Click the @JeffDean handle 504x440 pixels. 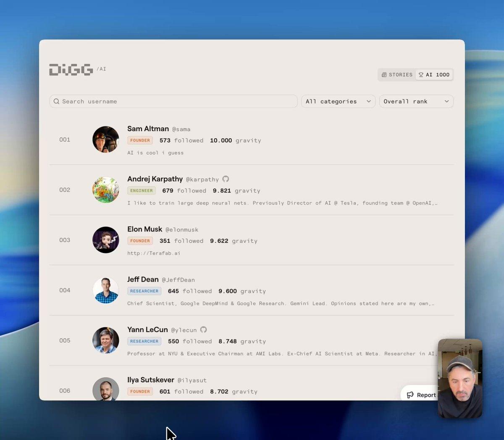(178, 280)
